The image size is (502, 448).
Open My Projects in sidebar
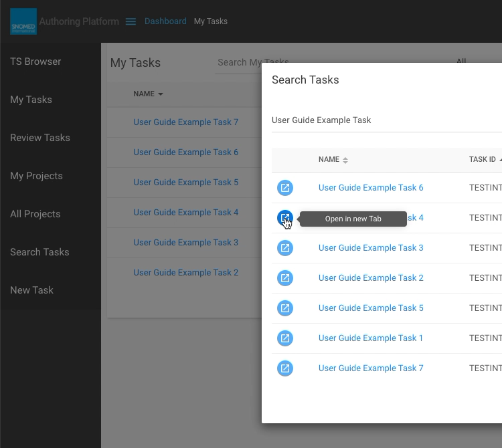(x=36, y=176)
